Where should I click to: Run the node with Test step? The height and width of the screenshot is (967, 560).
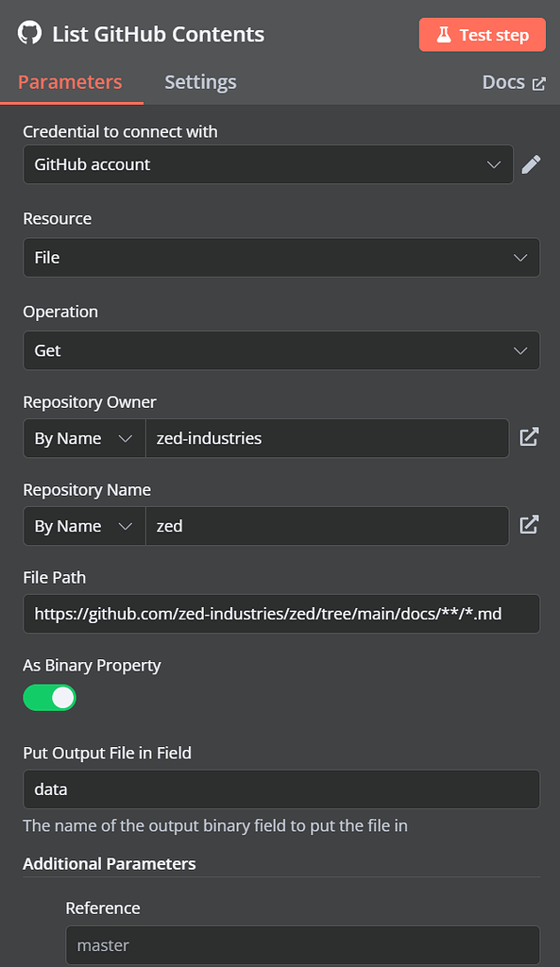482,34
